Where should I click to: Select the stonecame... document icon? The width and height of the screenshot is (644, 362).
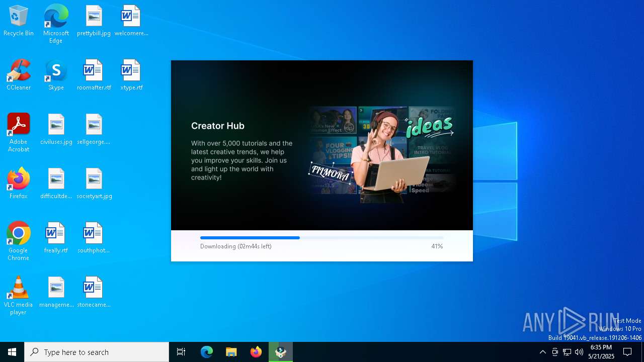coord(94,293)
